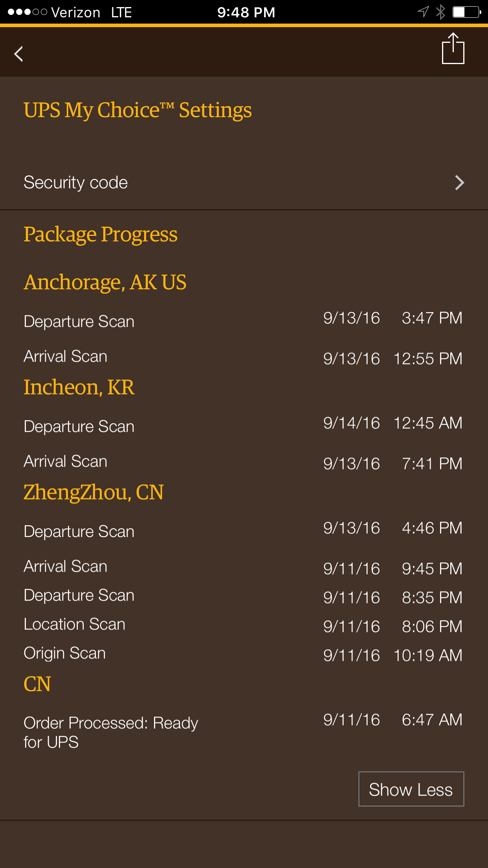The image size is (488, 868).
Task: Select the UPS My Choice Settings heading
Action: [138, 110]
